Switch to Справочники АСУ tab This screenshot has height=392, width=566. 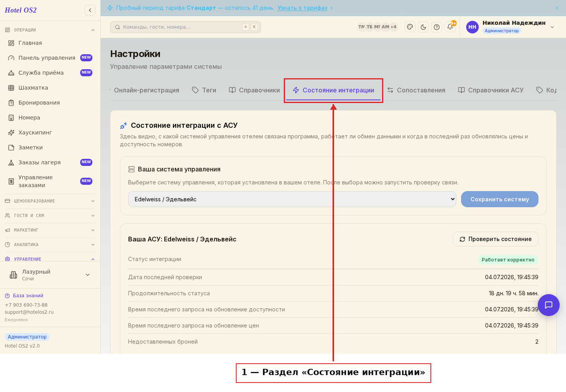(491, 90)
